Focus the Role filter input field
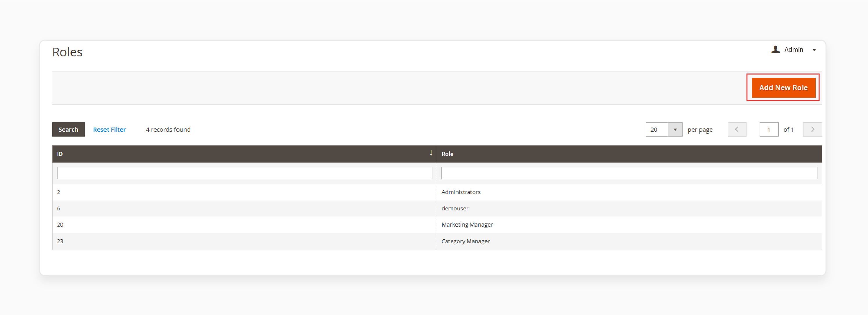 (x=629, y=173)
